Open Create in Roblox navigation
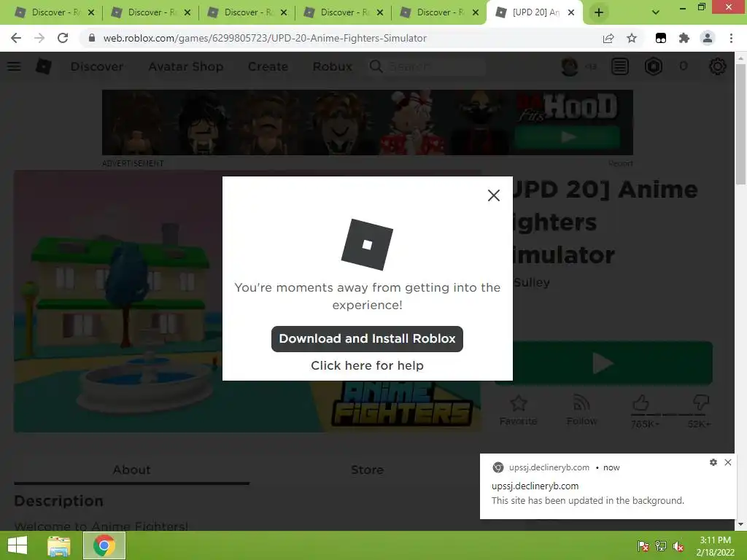The width and height of the screenshot is (747, 560). (268, 66)
